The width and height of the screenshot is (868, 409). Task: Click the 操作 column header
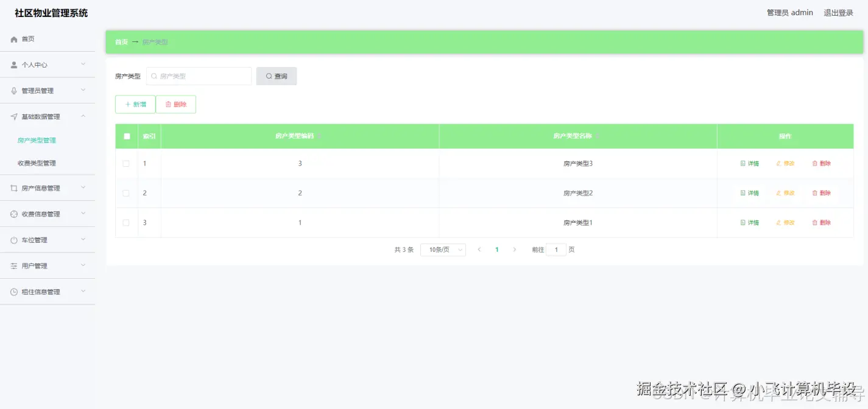785,136
